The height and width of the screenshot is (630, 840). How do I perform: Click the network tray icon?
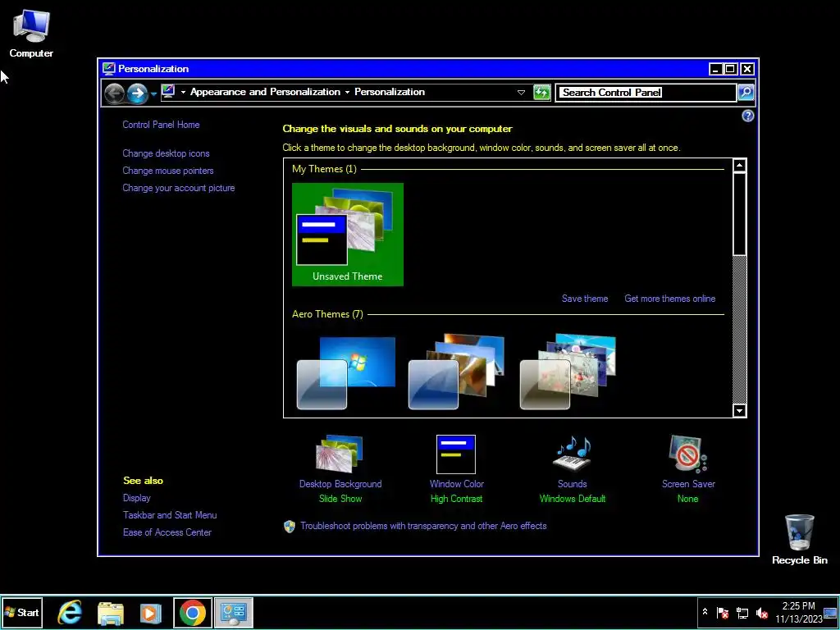(742, 612)
